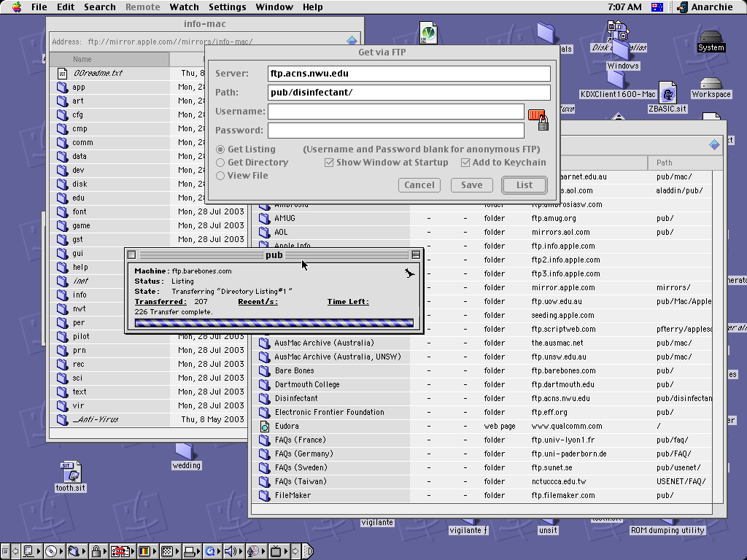Click the printer control strip icon
747x560 pixels.
click(x=189, y=551)
